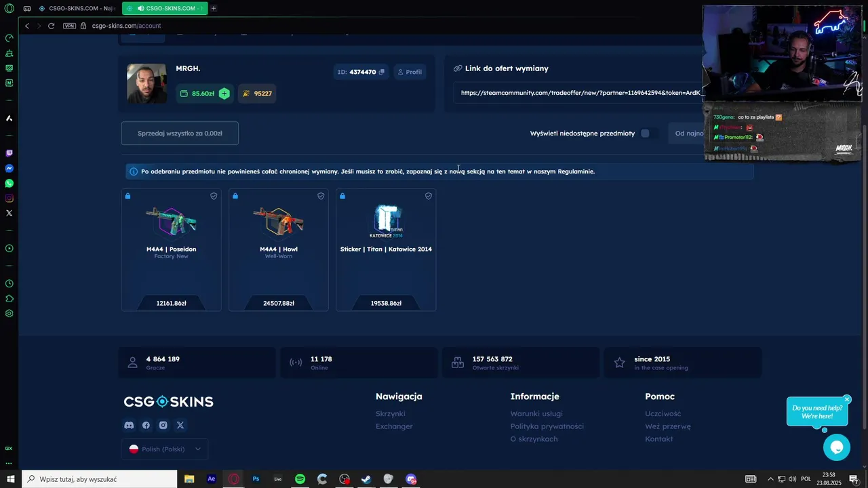Select the M4A4 Poseidon item thumbnail
Image resolution: width=868 pixels, height=488 pixels.
(x=172, y=221)
